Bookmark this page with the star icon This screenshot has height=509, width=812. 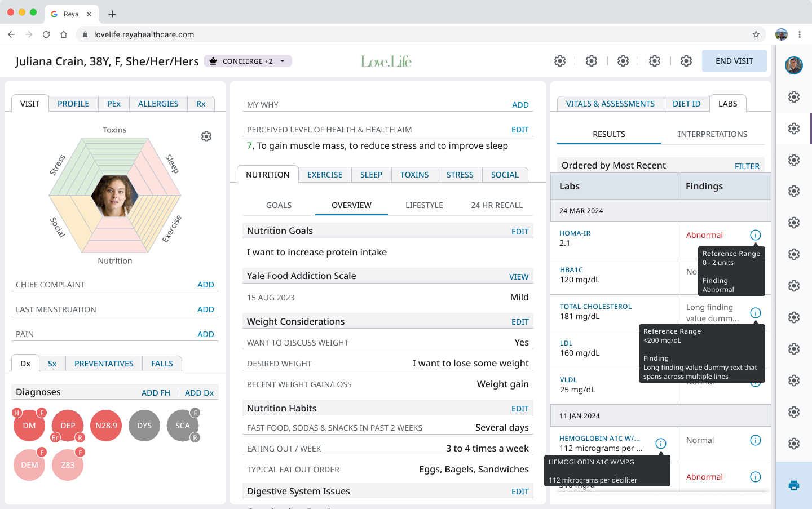point(756,34)
